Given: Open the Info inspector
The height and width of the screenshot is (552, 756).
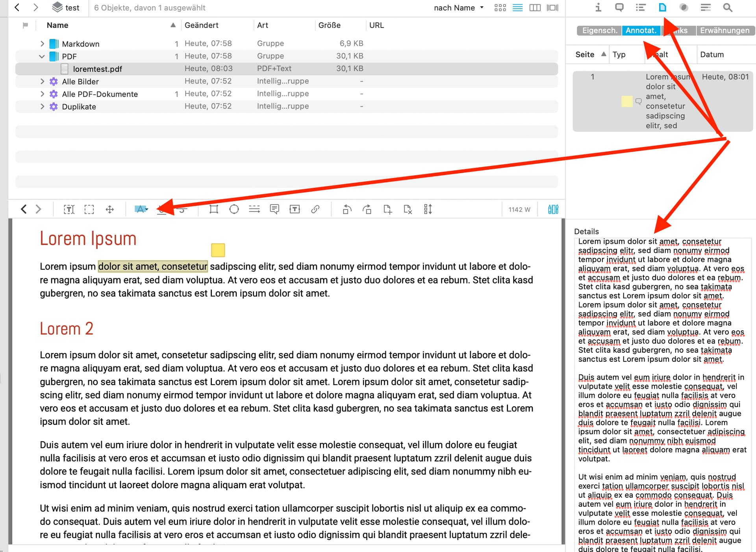Looking at the screenshot, I should 598,7.
